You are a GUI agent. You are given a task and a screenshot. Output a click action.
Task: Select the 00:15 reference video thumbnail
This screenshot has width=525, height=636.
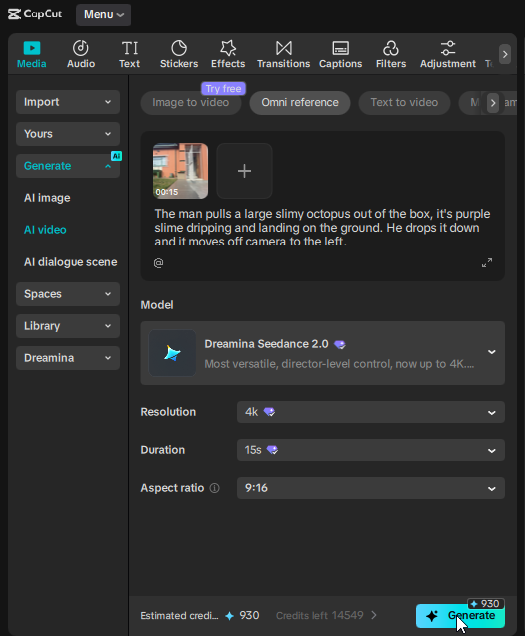pos(181,171)
